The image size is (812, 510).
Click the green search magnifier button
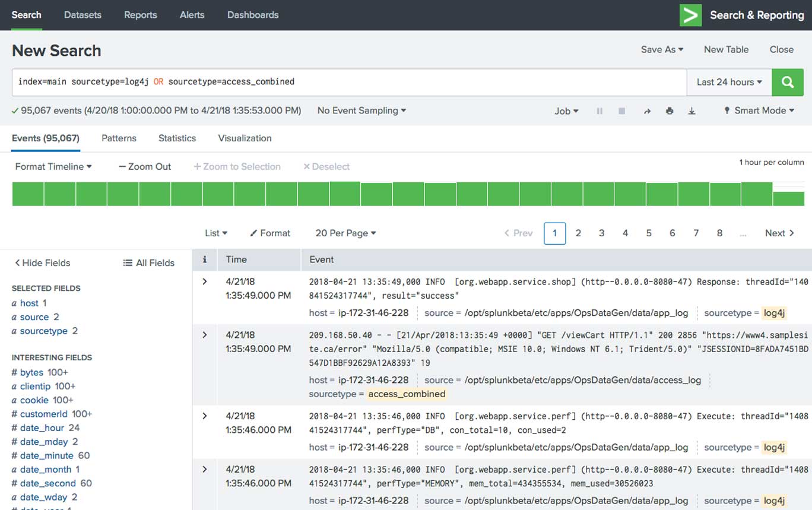(787, 83)
